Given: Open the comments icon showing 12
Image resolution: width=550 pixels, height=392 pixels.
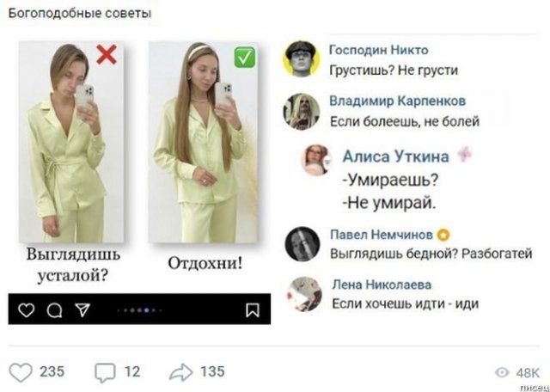Looking at the screenshot, I should tap(105, 373).
